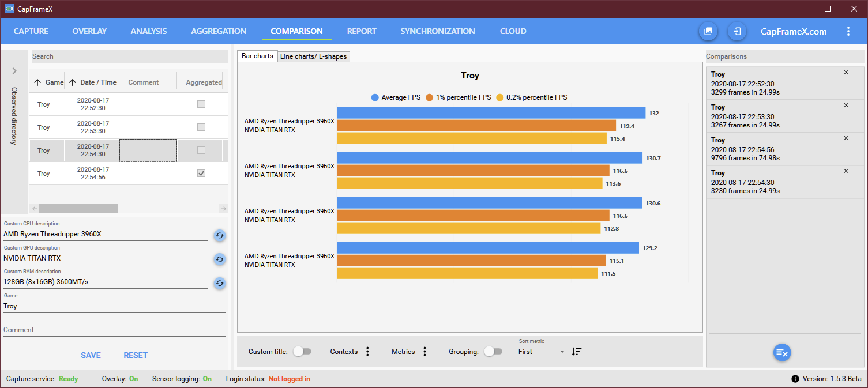Go to the REPORT tab
Screen dimensions: 868x388
(x=362, y=31)
